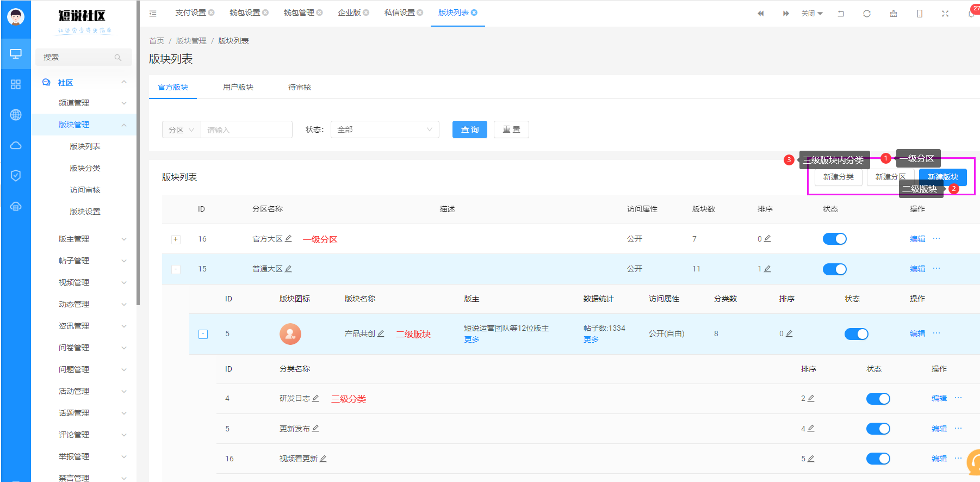This screenshot has width=980, height=482.
Task: Toggle the status switch for 研发日志
Action: point(878,399)
